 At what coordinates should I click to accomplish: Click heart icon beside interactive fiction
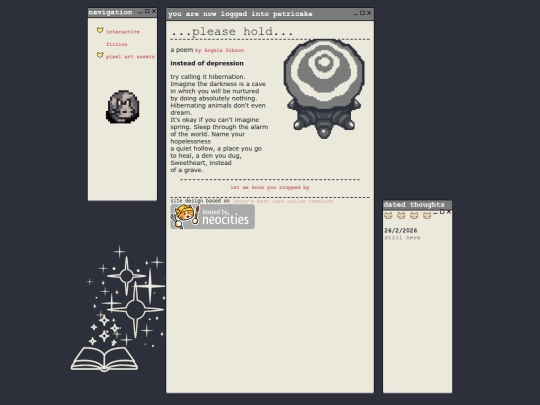(x=100, y=31)
